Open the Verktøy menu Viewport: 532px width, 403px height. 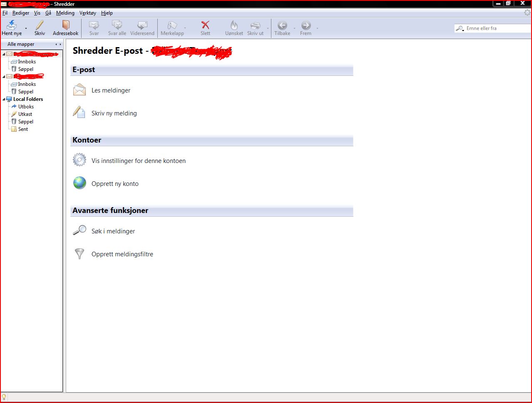(88, 13)
